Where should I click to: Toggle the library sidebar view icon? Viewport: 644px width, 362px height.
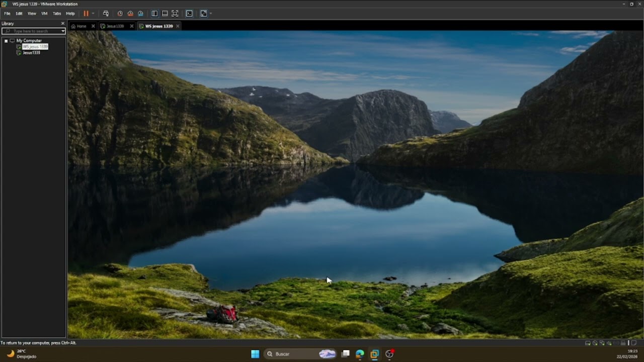click(154, 14)
